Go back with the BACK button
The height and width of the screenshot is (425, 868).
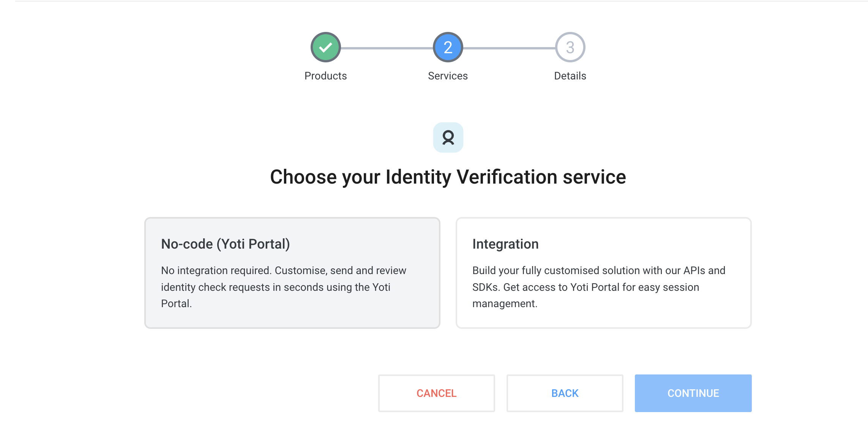[565, 393]
